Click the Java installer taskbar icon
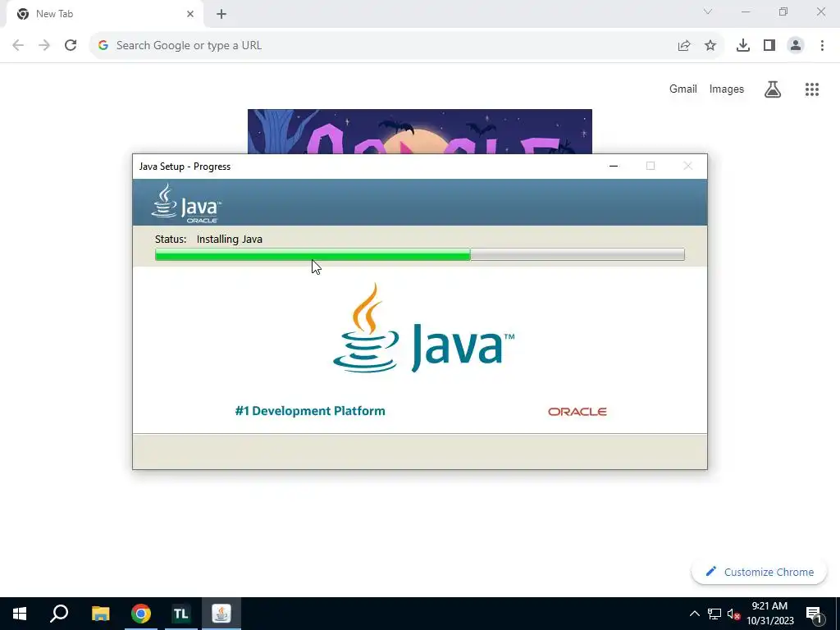840x630 pixels. [221, 614]
